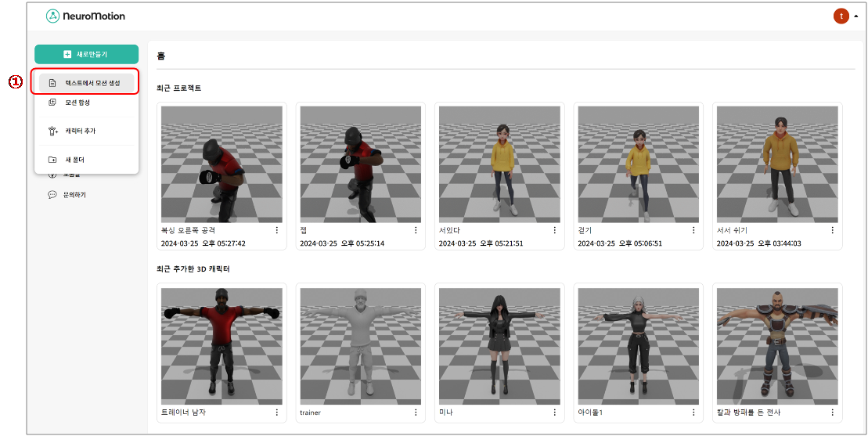Click the 아이돌1 character name
This screenshot has width=868, height=436.
(x=590, y=413)
